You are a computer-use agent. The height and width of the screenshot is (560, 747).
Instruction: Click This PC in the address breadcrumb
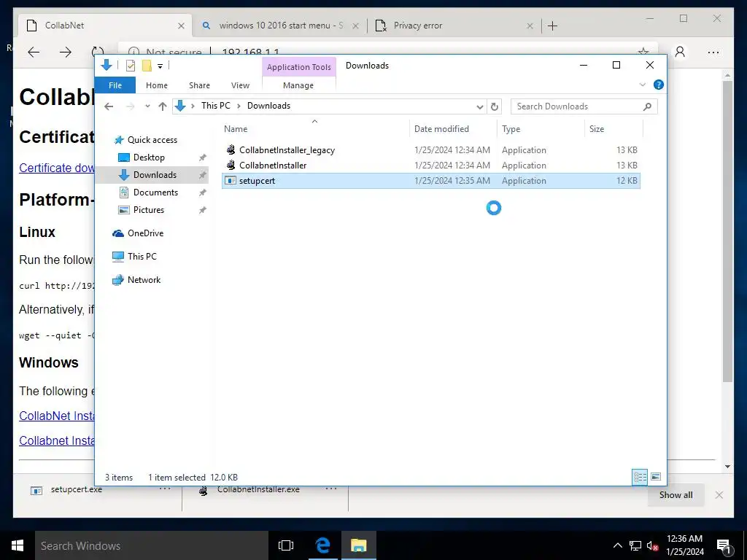coord(215,106)
